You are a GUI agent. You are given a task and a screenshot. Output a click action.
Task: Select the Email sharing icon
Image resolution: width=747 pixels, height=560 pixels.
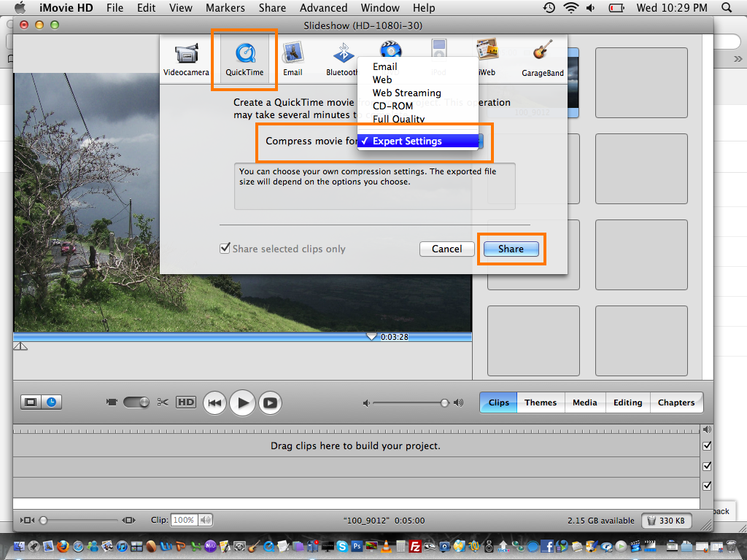[x=293, y=57]
